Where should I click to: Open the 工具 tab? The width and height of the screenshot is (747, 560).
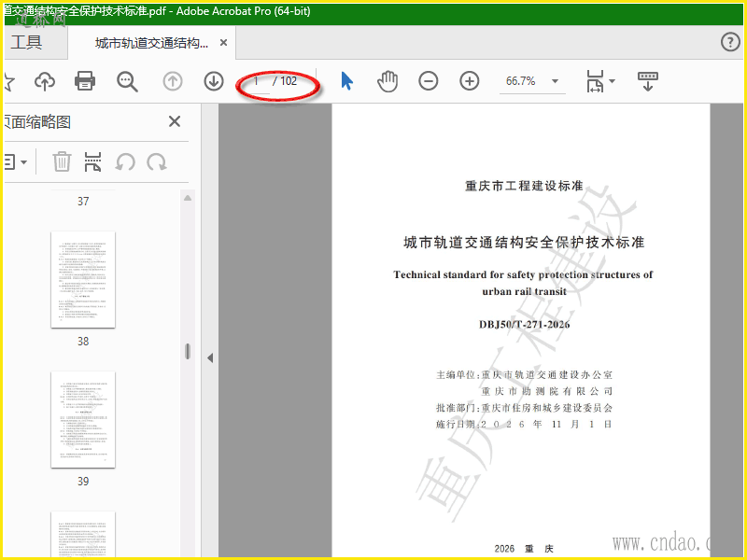[27, 42]
